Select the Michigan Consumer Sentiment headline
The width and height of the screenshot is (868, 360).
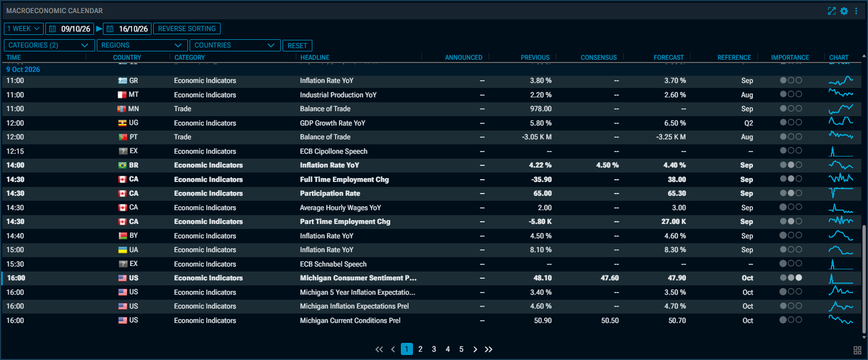point(358,278)
